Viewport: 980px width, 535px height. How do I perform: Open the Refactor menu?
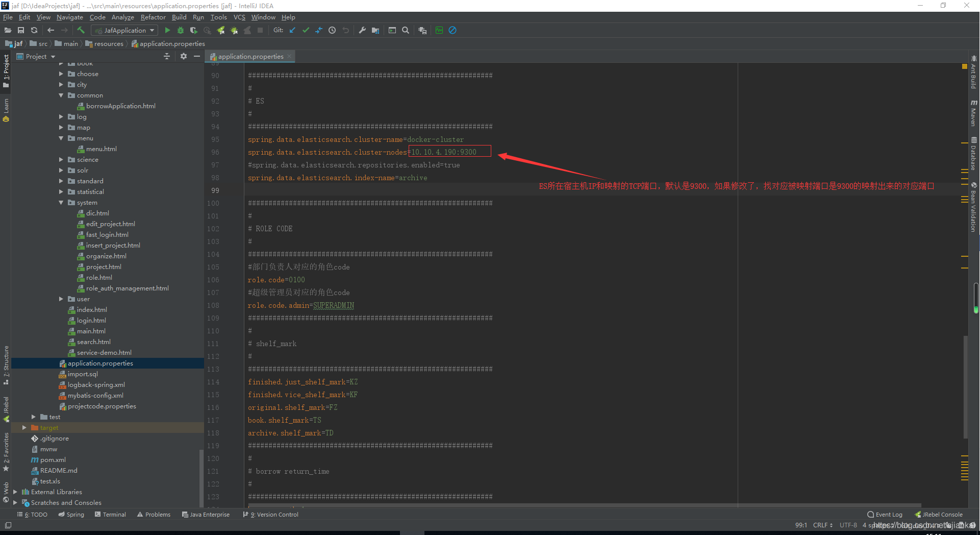tap(153, 17)
